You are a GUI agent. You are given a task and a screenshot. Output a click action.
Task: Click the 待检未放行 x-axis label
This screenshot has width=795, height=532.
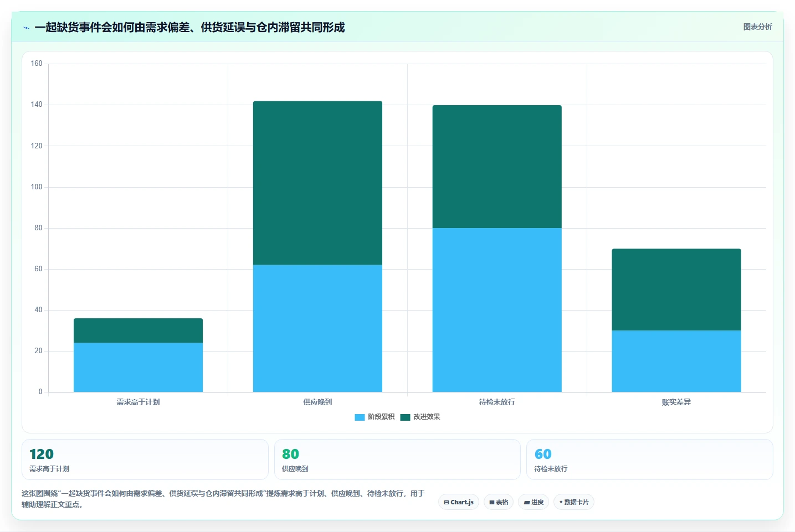(497, 402)
